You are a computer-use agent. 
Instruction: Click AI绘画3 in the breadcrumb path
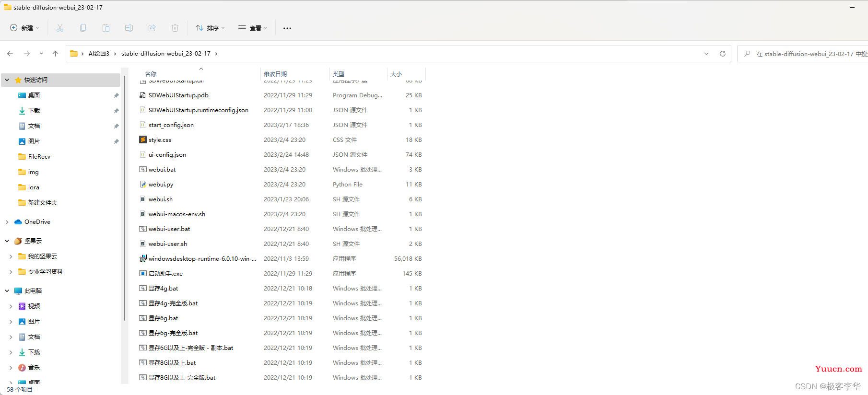(99, 54)
